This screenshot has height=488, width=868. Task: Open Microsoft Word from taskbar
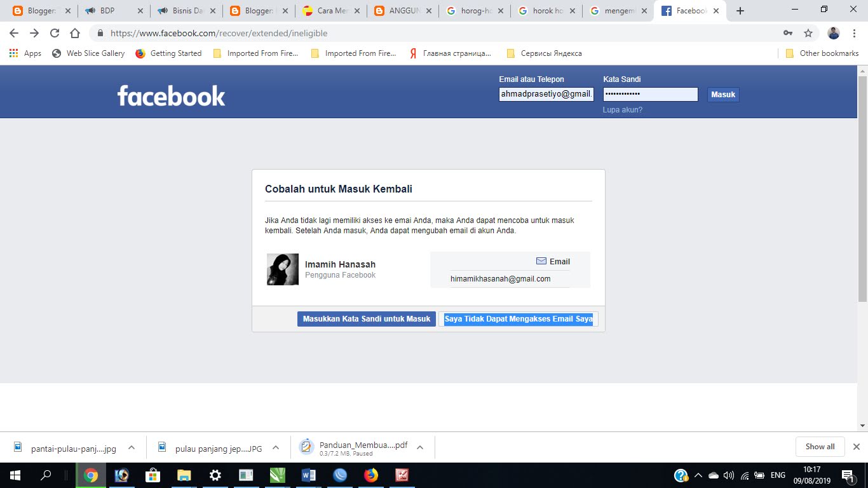309,475
